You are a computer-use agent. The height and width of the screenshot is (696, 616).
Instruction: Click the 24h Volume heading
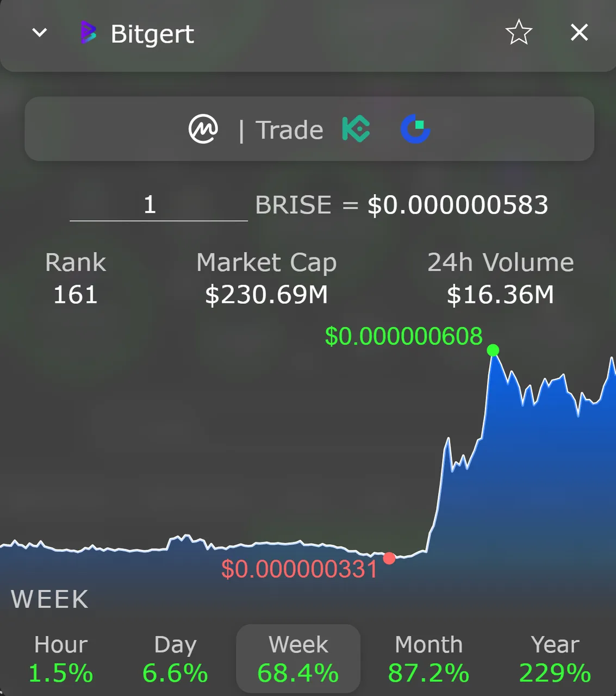click(500, 263)
